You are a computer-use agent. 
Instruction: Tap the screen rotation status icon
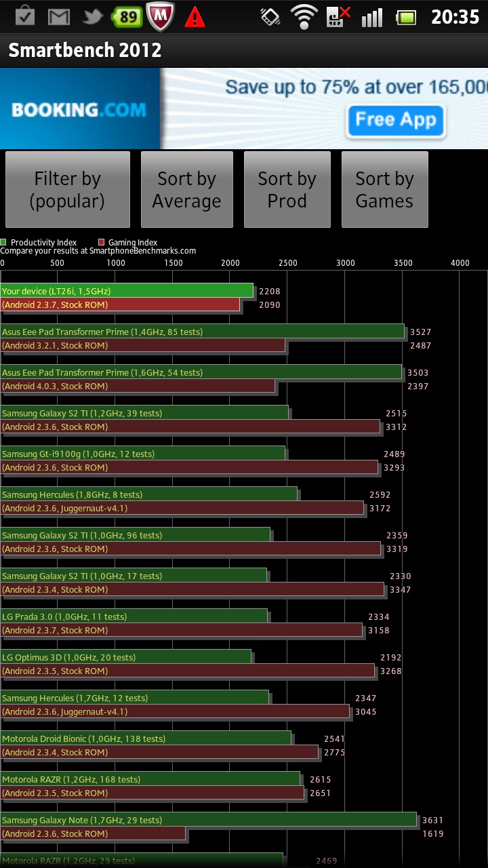(x=270, y=16)
